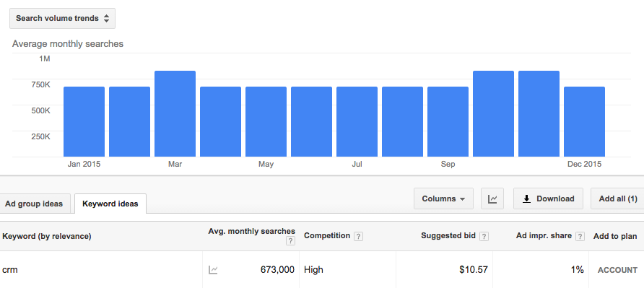
Task: Click the Add all (1) button
Action: tap(618, 198)
